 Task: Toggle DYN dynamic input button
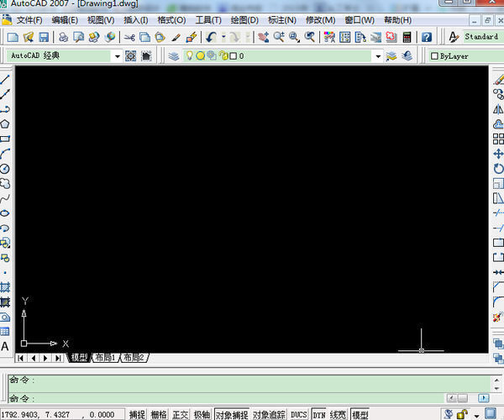pyautogui.click(x=319, y=414)
